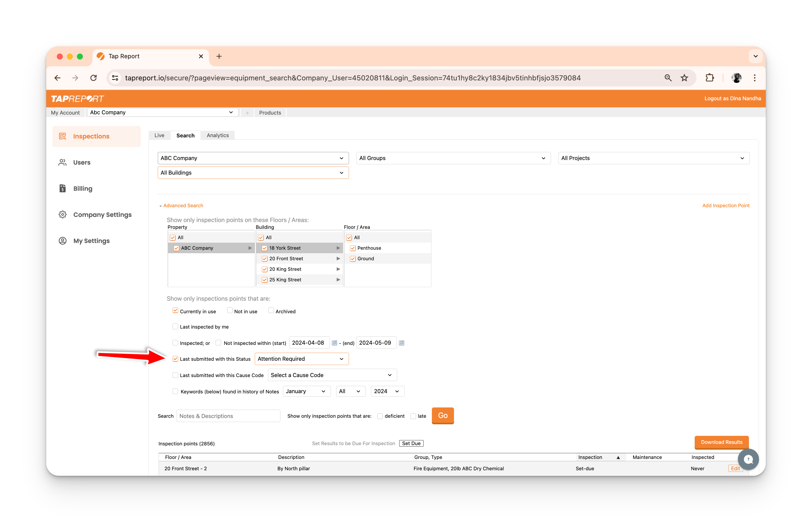Enable the Archived checkbox
The height and width of the screenshot is (522, 812).
pos(271,311)
